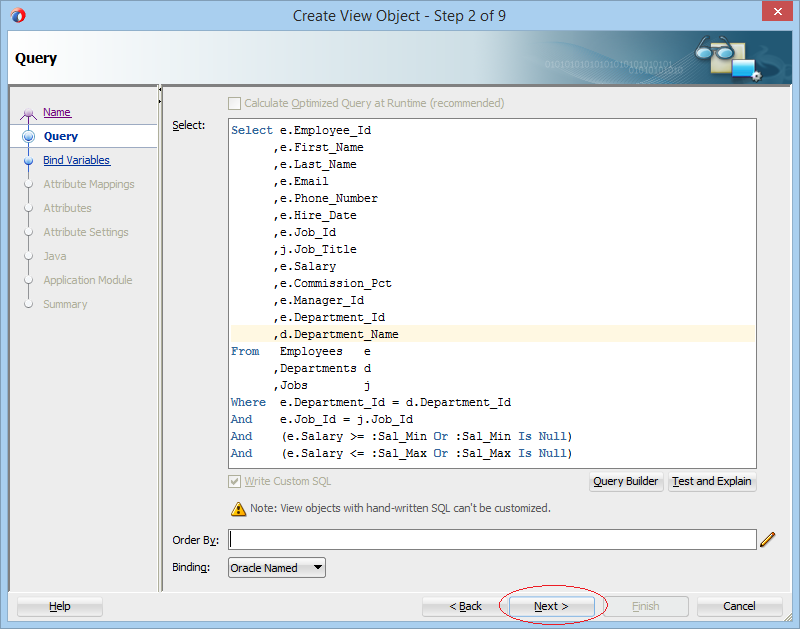Image resolution: width=800 pixels, height=629 pixels.
Task: Toggle the Write Custom SQL checkbox
Action: pyautogui.click(x=234, y=481)
